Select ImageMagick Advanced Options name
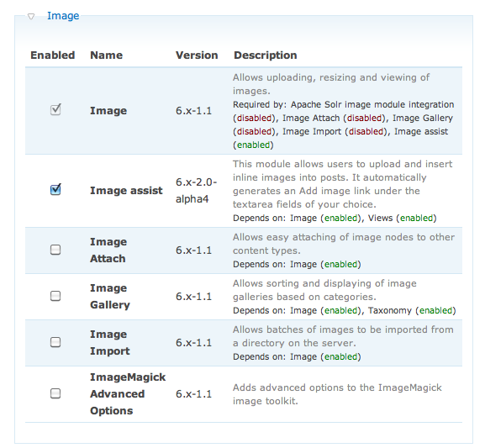 click(128, 394)
